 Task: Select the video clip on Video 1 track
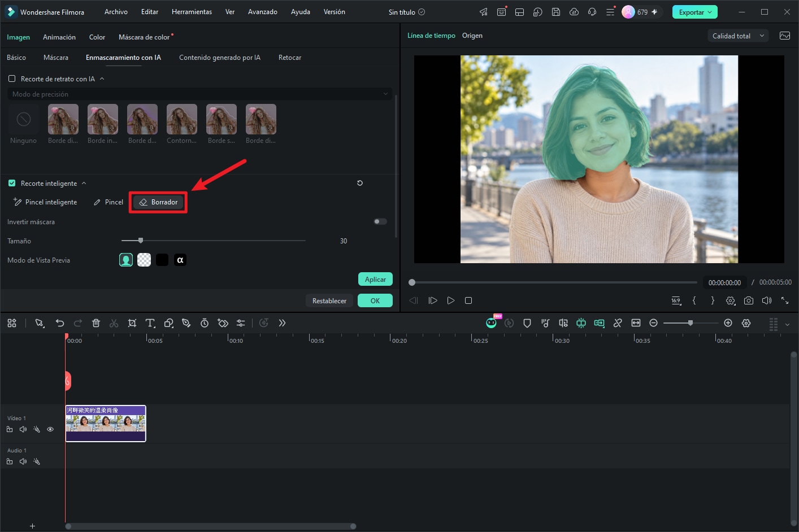[x=106, y=424]
